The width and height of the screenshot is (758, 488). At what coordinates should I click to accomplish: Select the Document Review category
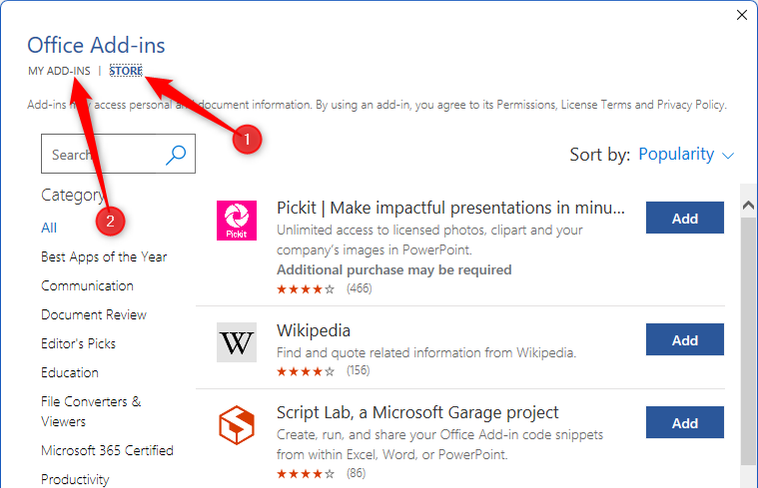[94, 315]
